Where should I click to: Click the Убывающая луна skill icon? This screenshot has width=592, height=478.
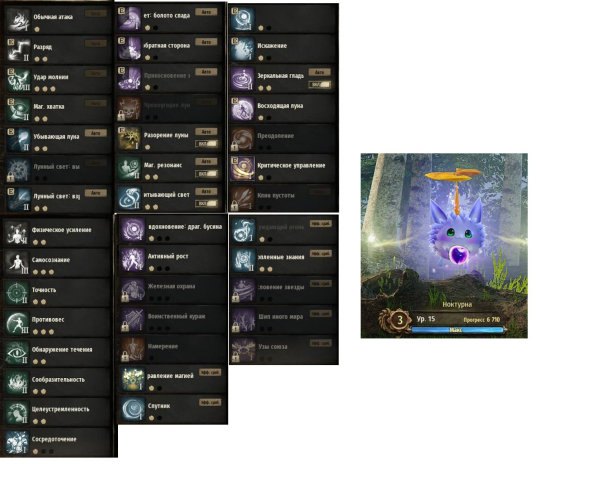point(18,139)
